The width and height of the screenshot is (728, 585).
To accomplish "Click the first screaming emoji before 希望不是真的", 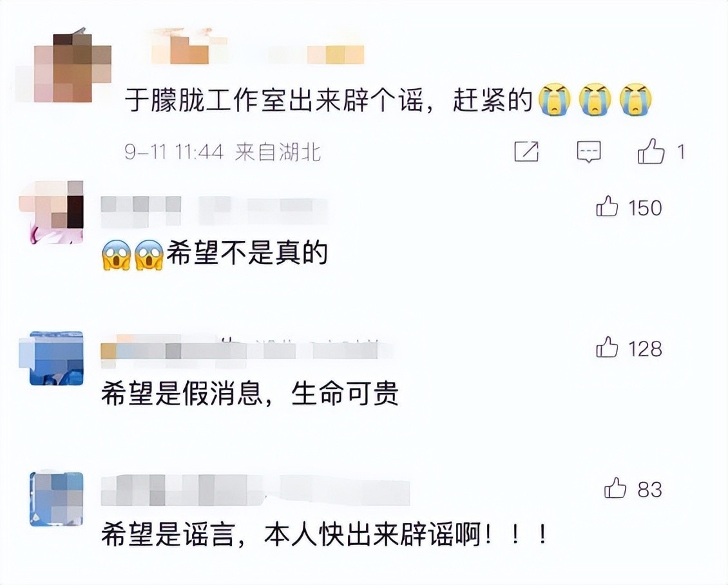I will coord(115,255).
